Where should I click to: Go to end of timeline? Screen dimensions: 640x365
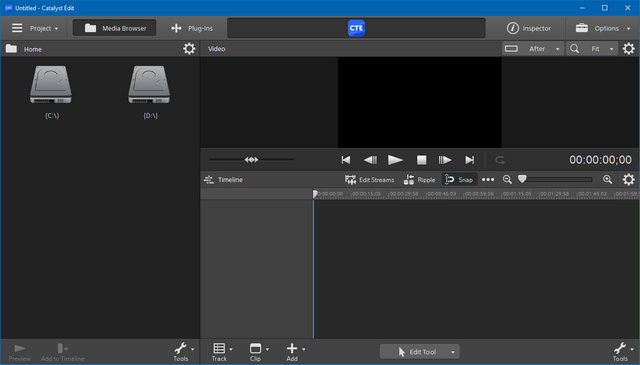click(470, 160)
